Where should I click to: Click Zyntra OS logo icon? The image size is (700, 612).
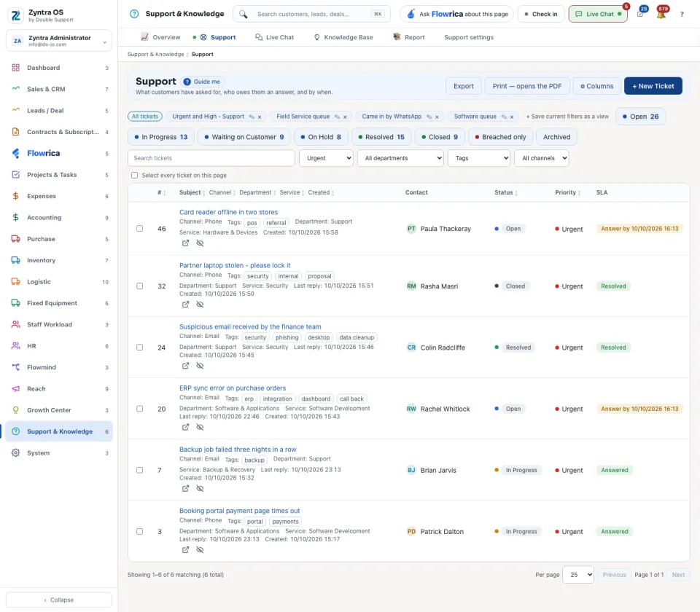[15, 15]
